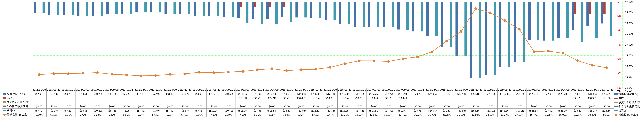Click the 40.00% secondary axis label
Screen dimensions: 644x117
click(x=629, y=2)
